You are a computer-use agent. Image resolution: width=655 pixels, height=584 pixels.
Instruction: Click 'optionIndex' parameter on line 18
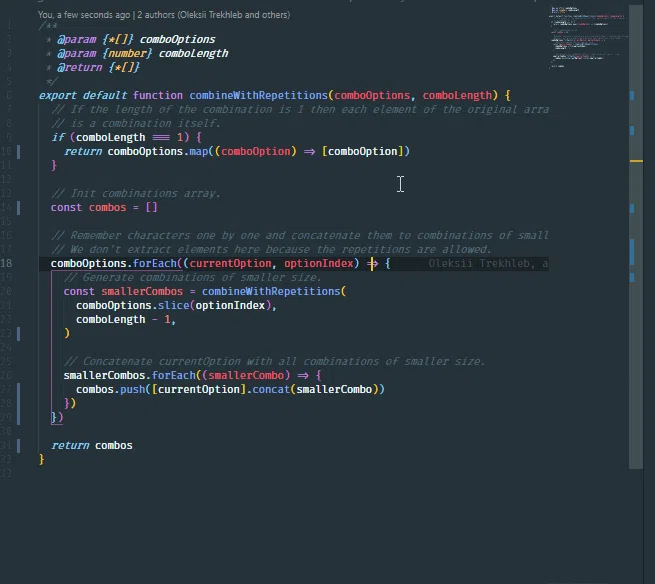coord(319,263)
